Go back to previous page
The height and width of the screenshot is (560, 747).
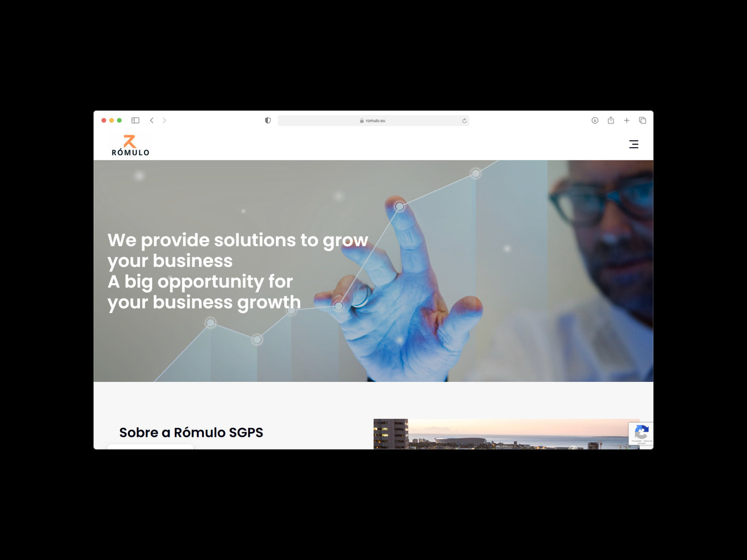152,121
